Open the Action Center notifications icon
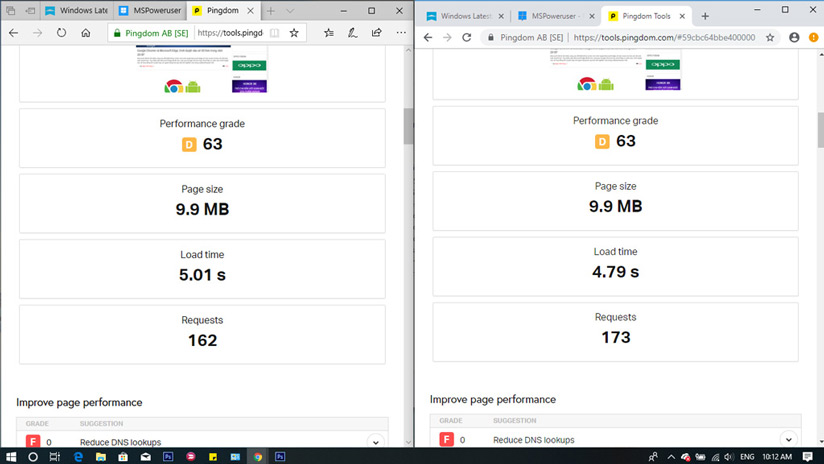This screenshot has height=464, width=824. click(x=808, y=457)
